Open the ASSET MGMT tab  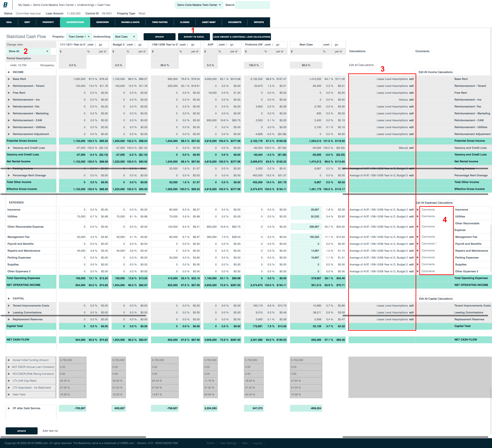pos(209,22)
